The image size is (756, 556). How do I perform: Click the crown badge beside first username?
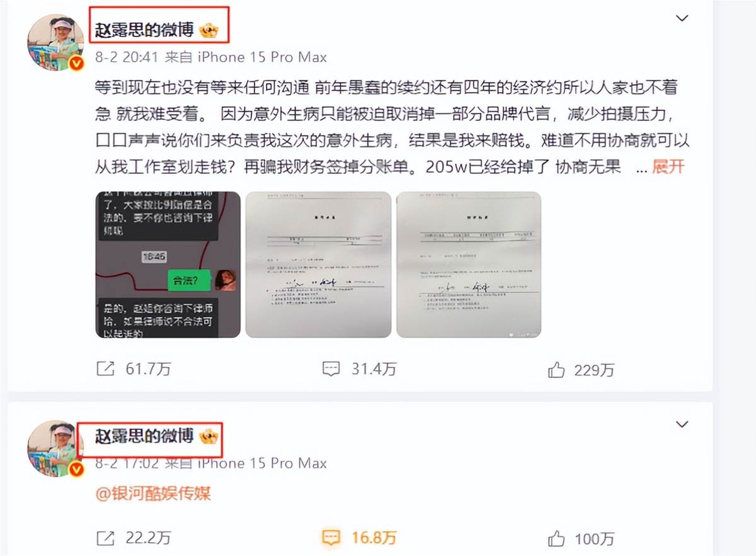[x=209, y=30]
